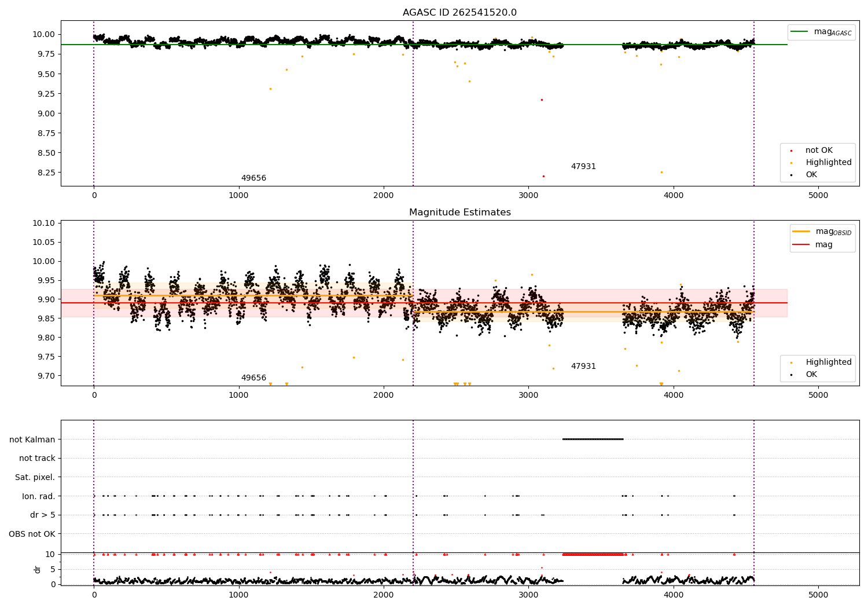This screenshot has height=608, width=868.
Task: Click the red line sample in mag legend
Action: [801, 244]
